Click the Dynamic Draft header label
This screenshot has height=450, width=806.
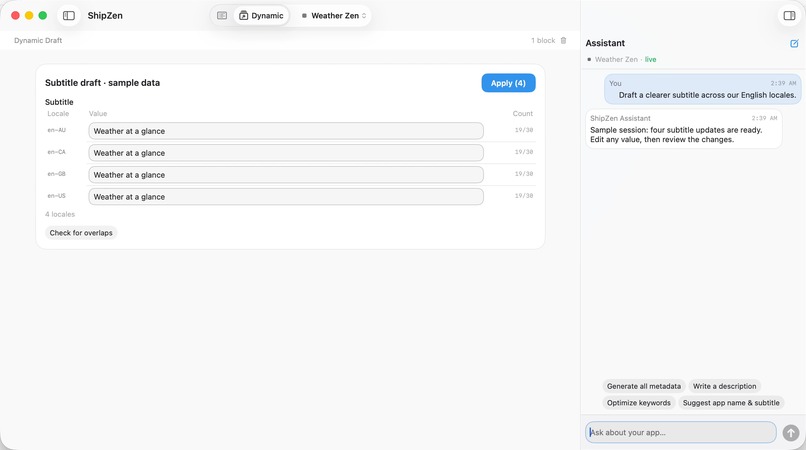(38, 40)
